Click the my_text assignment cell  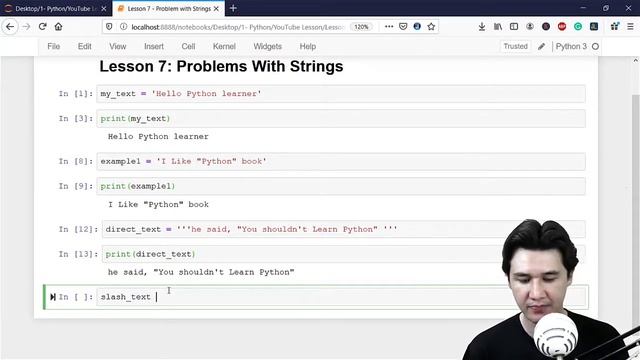[341, 93]
